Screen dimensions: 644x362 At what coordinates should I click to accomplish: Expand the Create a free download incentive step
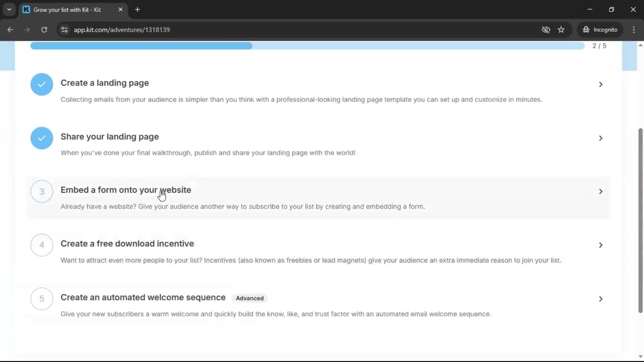point(600,245)
